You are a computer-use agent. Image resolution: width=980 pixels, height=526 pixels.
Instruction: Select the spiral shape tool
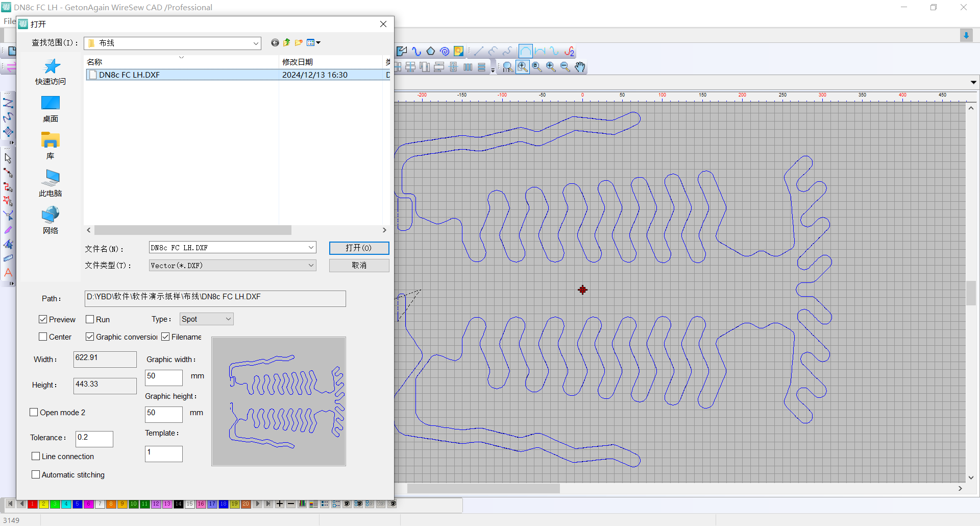(445, 51)
